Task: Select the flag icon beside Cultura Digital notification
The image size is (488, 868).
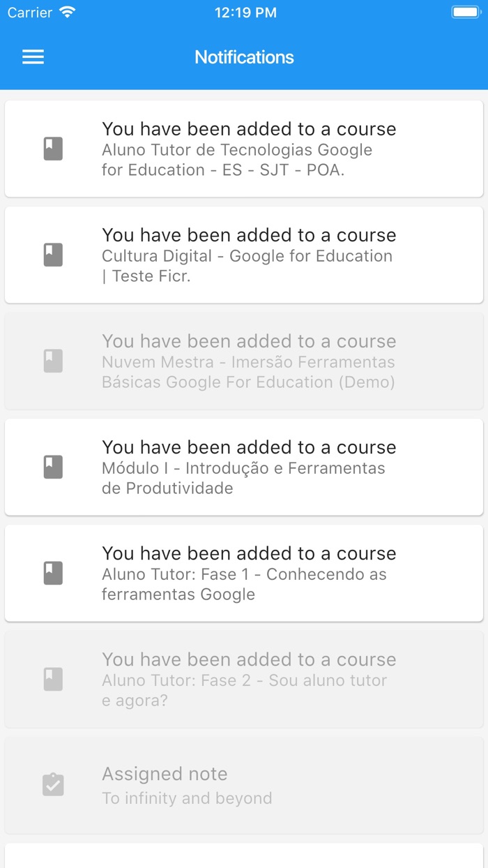Action: pos(53,254)
